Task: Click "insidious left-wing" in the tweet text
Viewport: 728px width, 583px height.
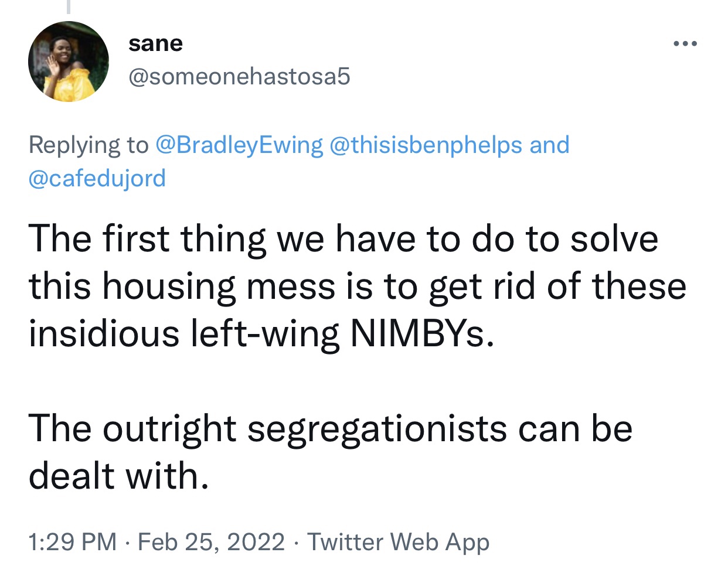Action: point(184,334)
